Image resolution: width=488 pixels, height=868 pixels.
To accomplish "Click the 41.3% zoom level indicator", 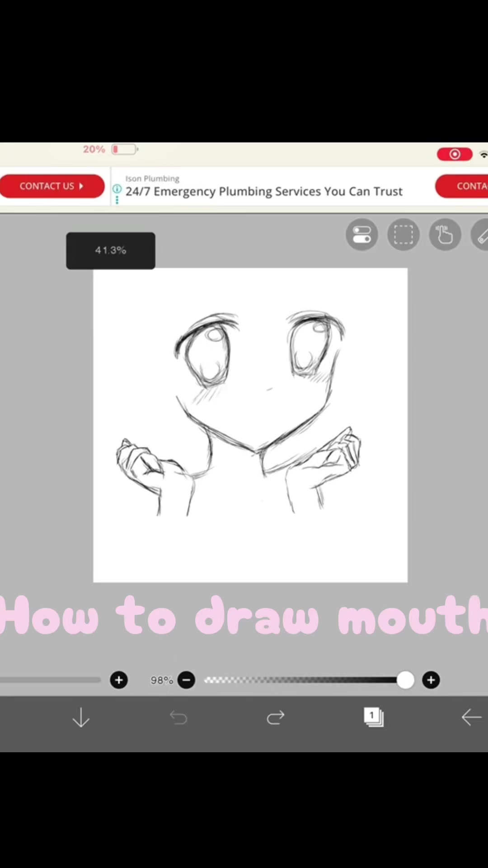I will pos(111,250).
